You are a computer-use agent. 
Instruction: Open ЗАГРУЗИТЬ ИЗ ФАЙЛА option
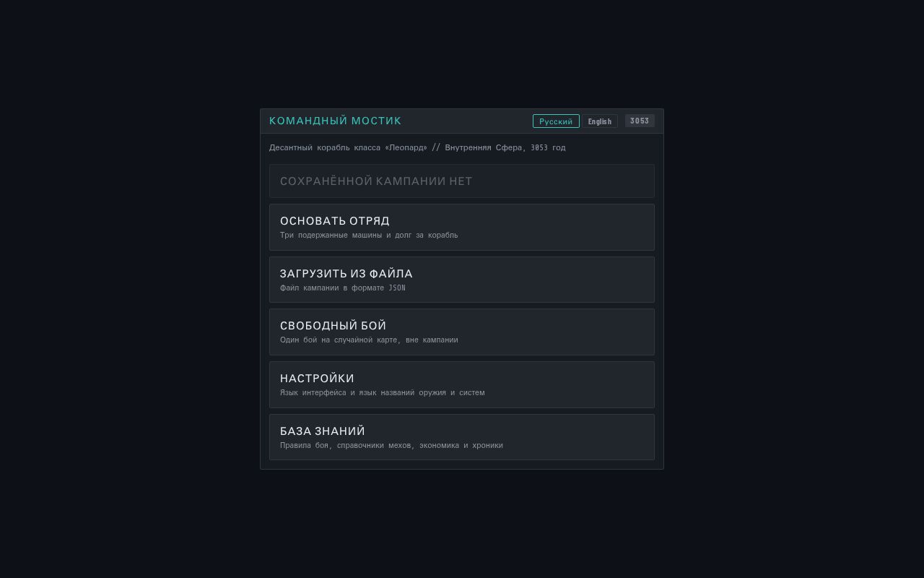(462, 280)
